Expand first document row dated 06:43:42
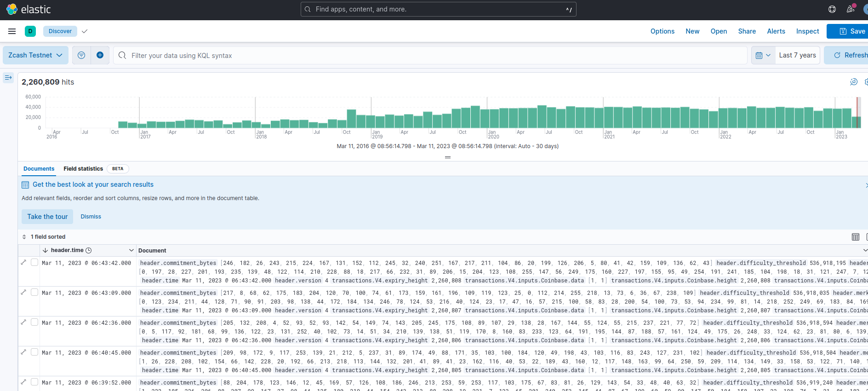Viewport: 868px width, 391px height. tap(24, 262)
